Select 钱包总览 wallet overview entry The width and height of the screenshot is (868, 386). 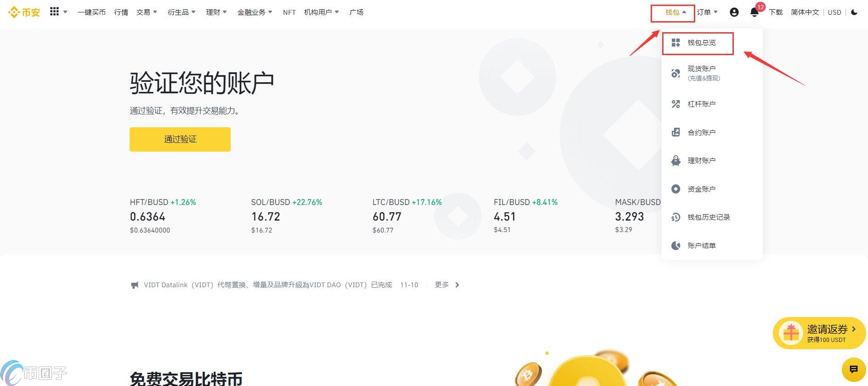click(x=701, y=43)
